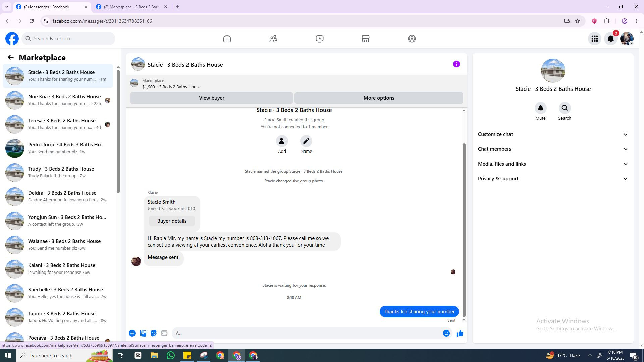
Task: Open Trudy conversation
Action: coord(58,172)
